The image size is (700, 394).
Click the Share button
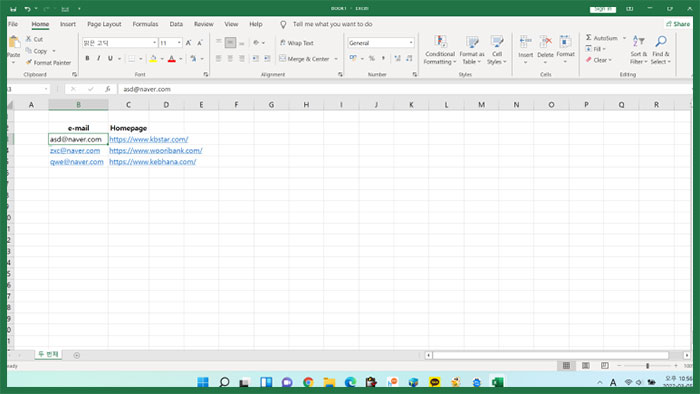(678, 24)
